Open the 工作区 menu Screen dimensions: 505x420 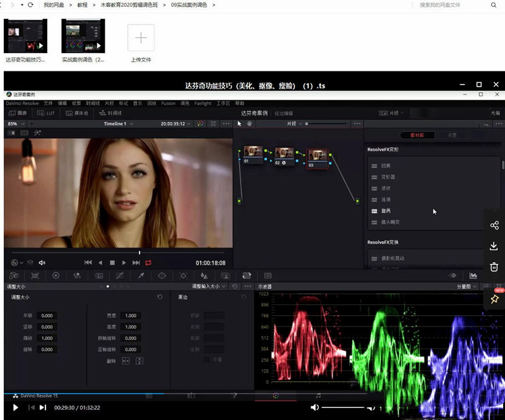click(223, 103)
